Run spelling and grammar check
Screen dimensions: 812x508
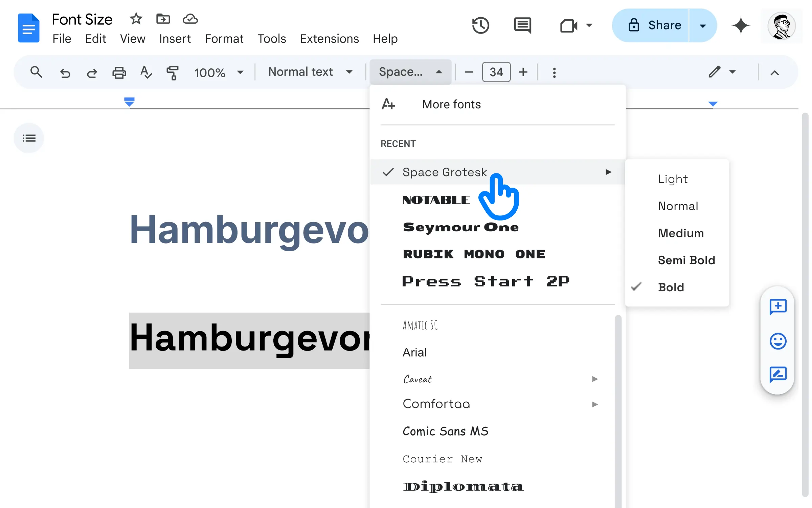[146, 72]
